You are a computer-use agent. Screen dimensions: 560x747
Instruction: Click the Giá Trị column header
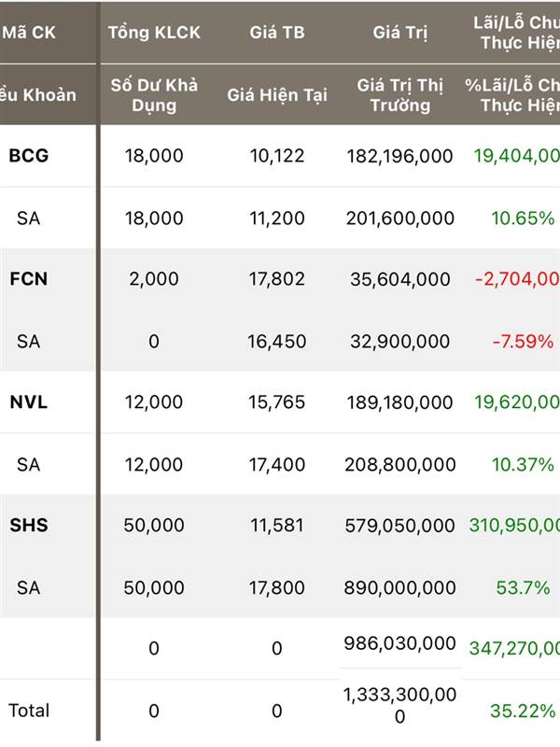(x=400, y=33)
